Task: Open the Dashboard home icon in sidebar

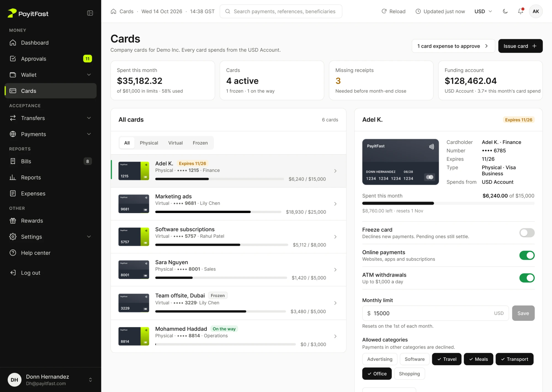Action: click(13, 43)
